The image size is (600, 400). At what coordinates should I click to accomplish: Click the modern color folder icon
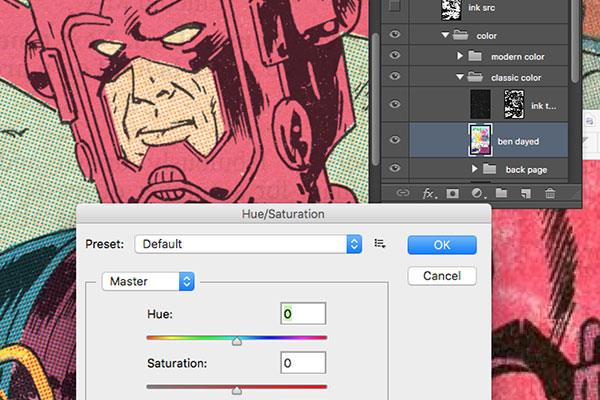[475, 56]
